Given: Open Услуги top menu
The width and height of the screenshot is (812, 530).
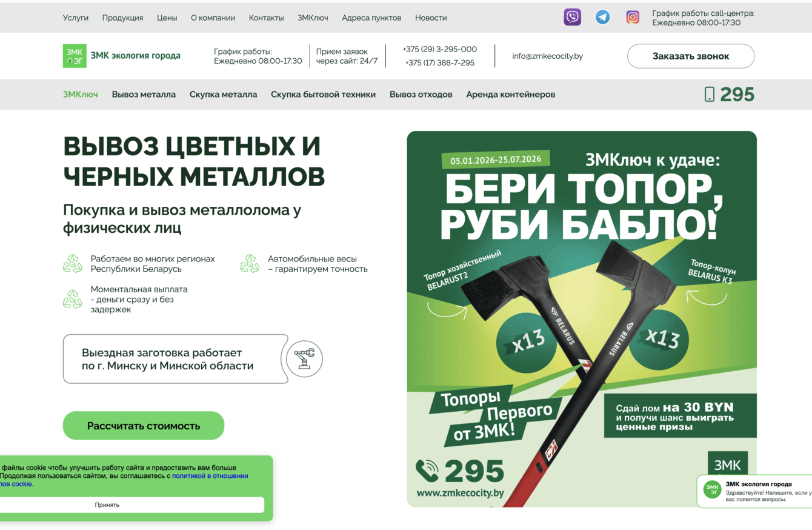Looking at the screenshot, I should point(76,18).
